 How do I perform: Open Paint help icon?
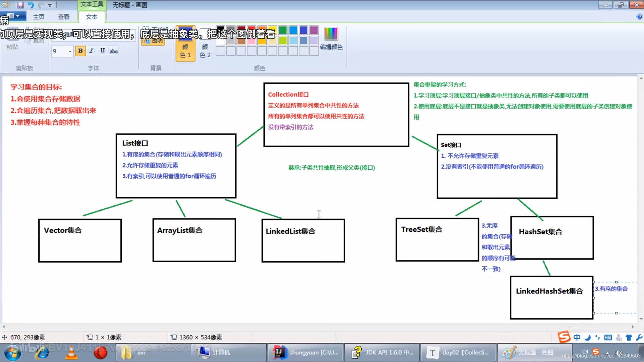coord(639,17)
